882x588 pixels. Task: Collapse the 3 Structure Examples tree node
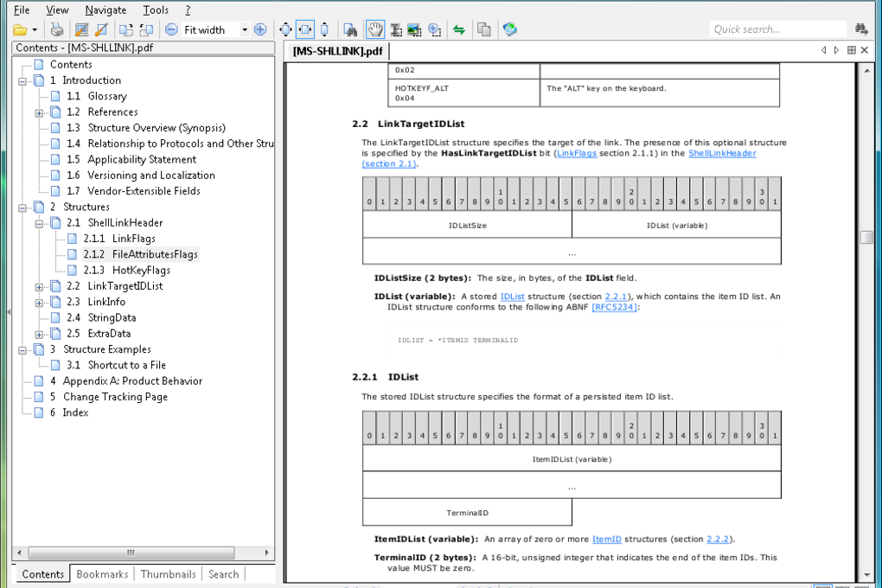point(22,350)
